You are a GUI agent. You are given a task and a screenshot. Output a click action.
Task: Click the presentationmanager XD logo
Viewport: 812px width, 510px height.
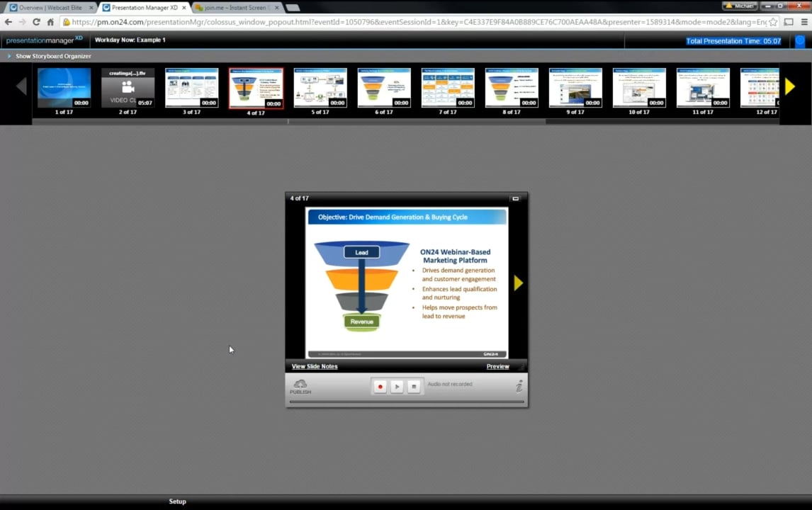45,40
